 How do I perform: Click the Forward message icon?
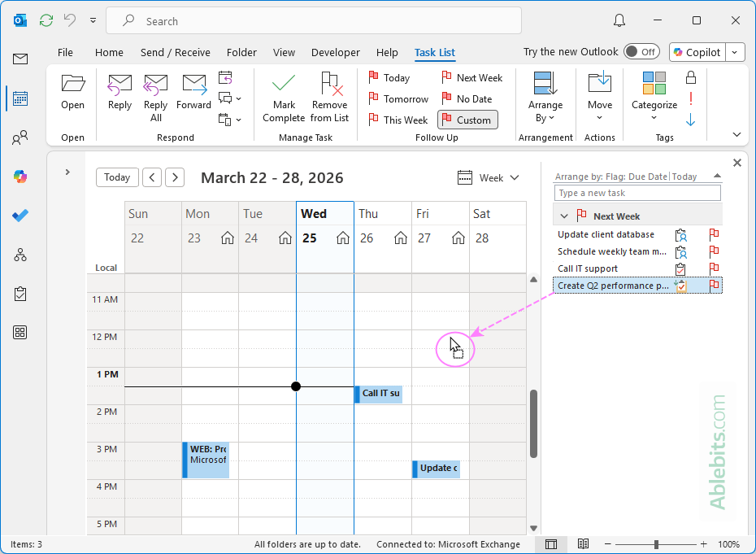(193, 84)
